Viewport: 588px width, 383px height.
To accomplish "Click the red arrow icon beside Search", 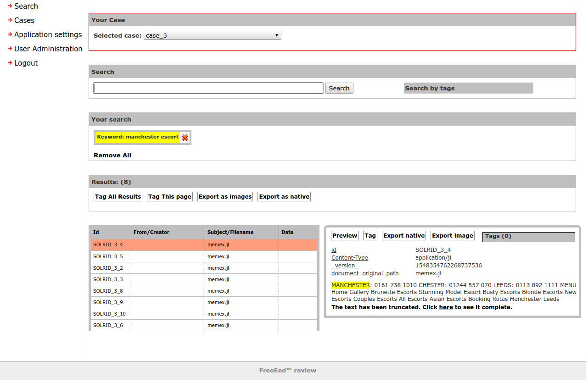I will [x=9, y=6].
